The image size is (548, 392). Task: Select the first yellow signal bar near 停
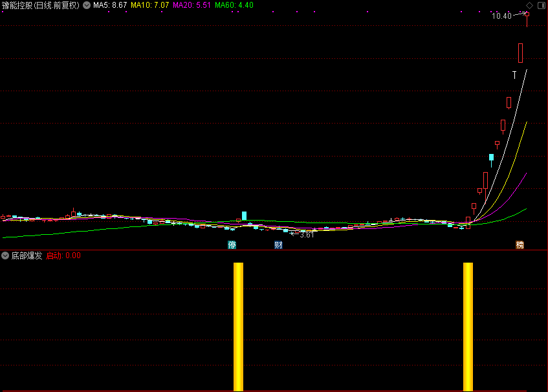point(238,327)
